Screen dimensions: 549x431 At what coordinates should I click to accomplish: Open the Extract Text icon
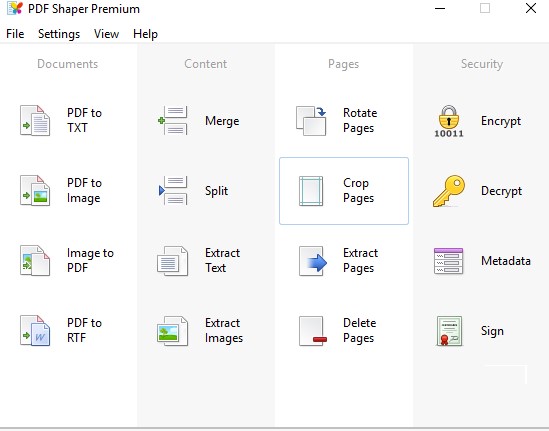pyautogui.click(x=172, y=261)
